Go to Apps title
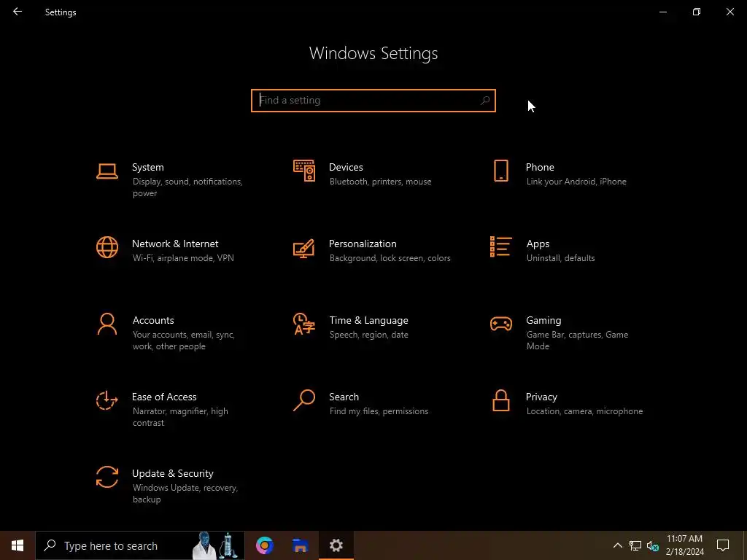 click(538, 244)
